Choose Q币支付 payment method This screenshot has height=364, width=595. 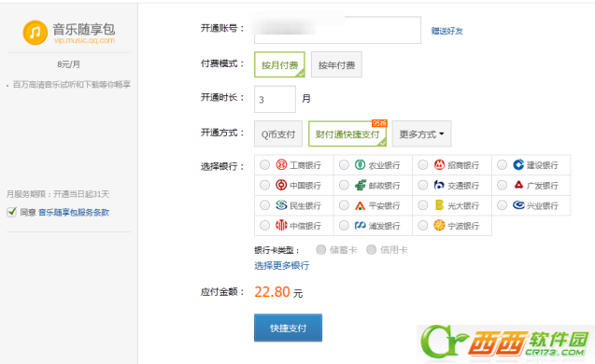pos(278,133)
